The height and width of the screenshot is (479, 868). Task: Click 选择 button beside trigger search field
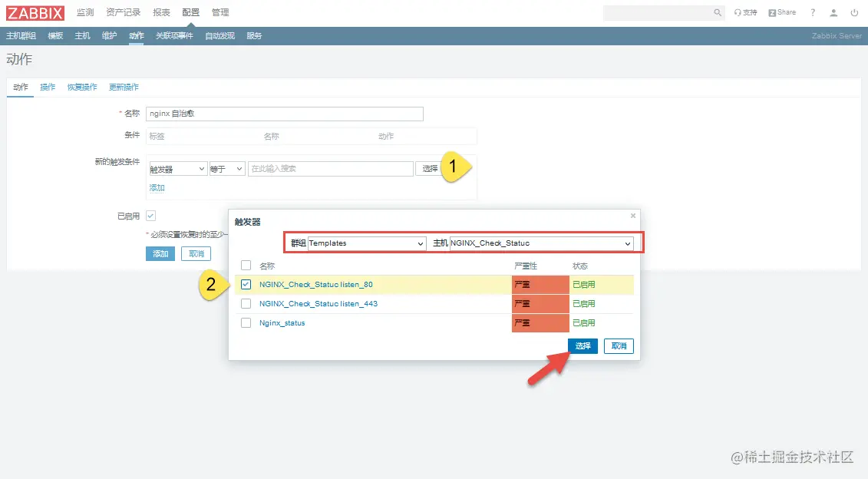tap(430, 169)
